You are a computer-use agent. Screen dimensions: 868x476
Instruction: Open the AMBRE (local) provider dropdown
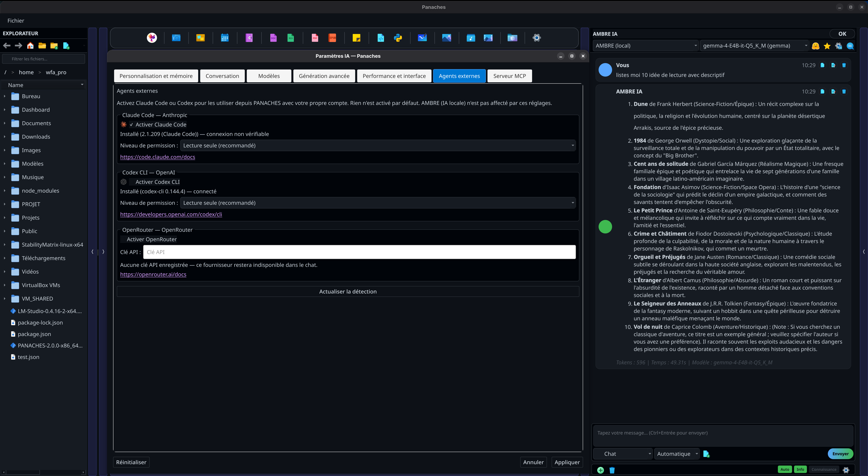tap(645, 46)
